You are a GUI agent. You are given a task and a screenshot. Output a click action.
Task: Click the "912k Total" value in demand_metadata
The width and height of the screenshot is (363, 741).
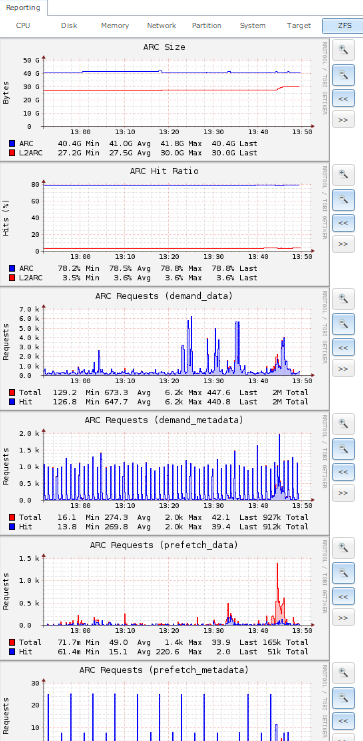(x=286, y=526)
